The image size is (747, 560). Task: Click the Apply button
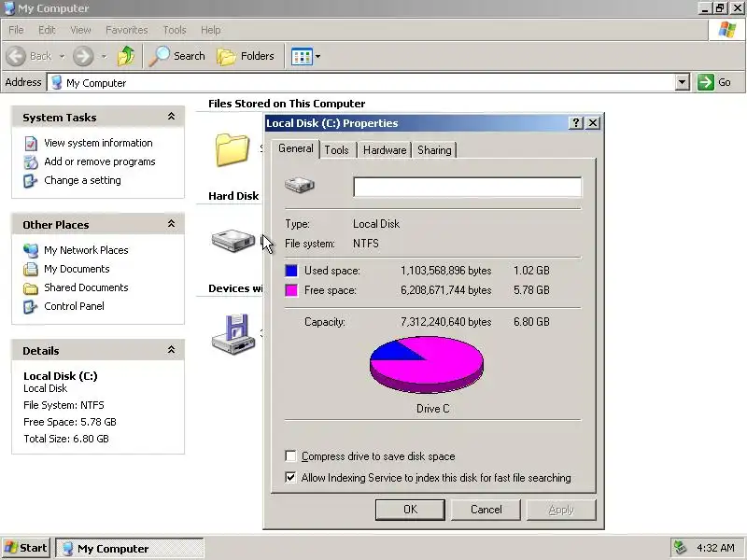click(561, 510)
